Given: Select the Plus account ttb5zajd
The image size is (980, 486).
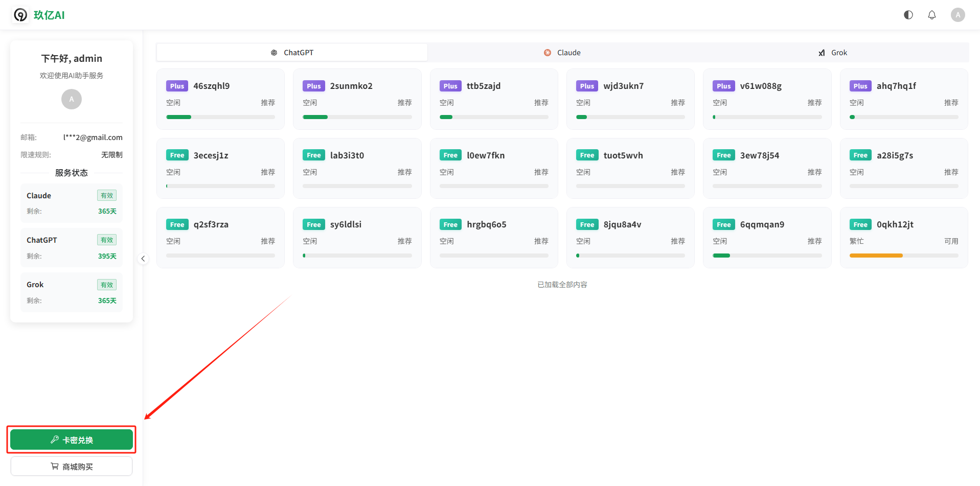Looking at the screenshot, I should [x=494, y=99].
